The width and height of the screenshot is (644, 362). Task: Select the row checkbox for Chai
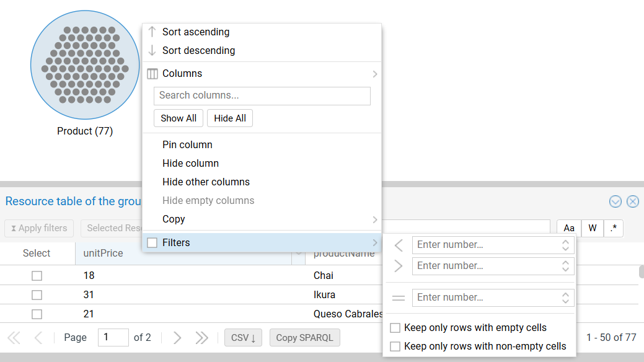[36, 275]
